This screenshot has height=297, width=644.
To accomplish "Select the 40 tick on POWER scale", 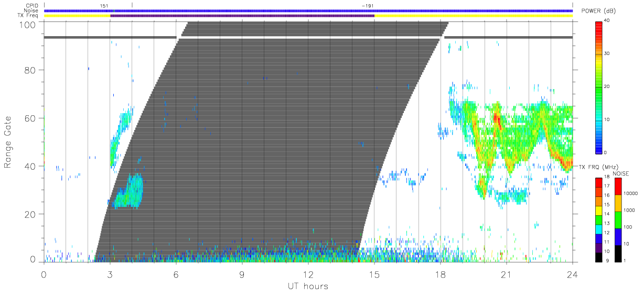I will click(607, 21).
